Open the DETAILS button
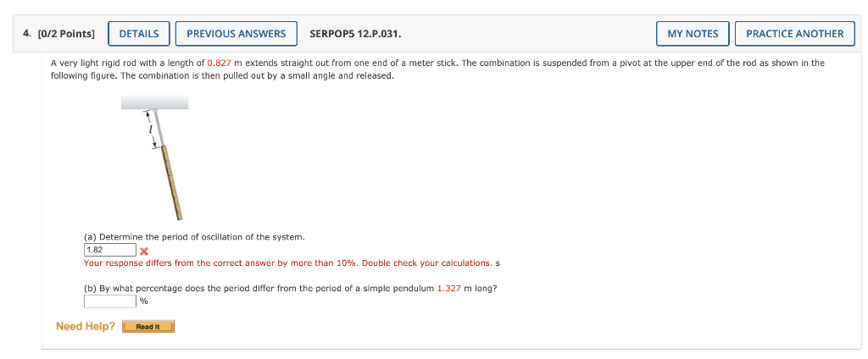Viewport: 868px width, 359px height. point(139,34)
